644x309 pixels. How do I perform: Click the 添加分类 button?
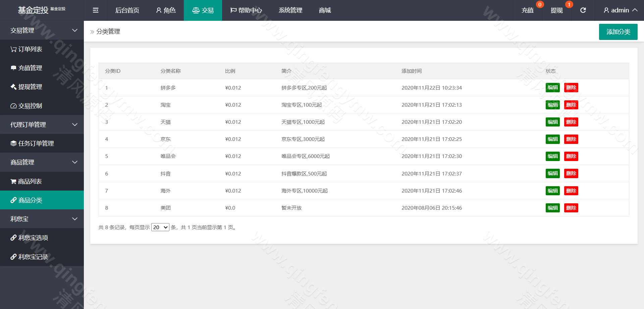point(618,32)
